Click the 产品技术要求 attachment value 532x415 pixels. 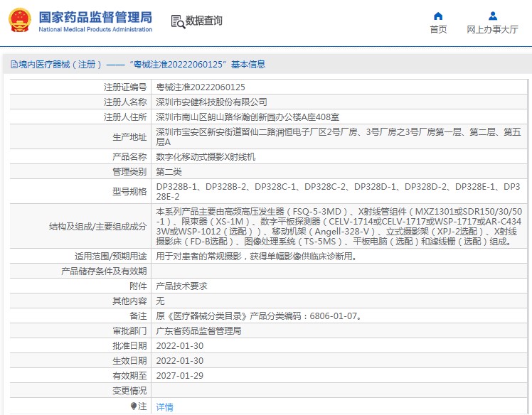(181, 286)
